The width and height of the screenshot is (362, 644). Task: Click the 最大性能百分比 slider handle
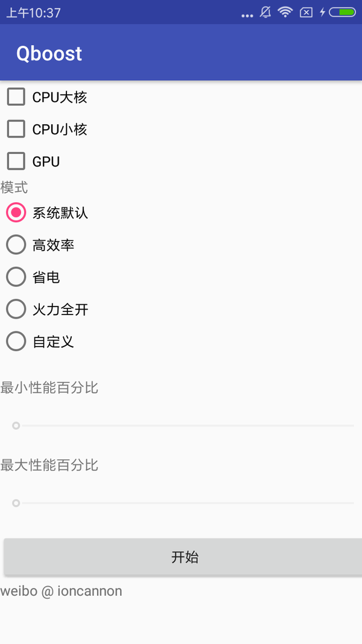click(16, 503)
